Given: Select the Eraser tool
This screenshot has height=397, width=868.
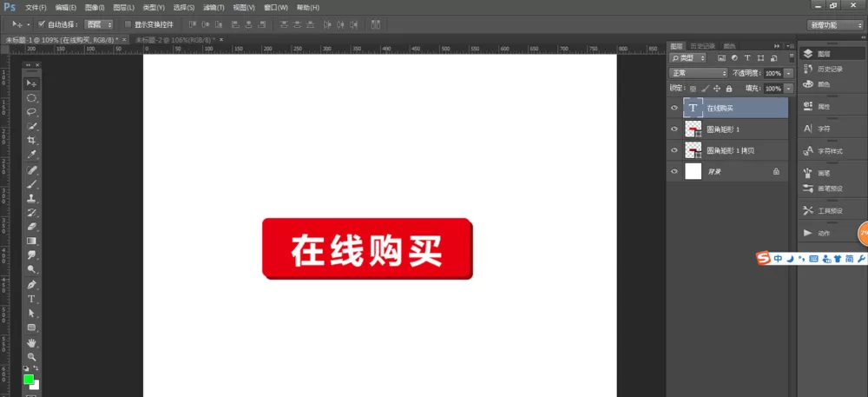Looking at the screenshot, I should (x=31, y=227).
